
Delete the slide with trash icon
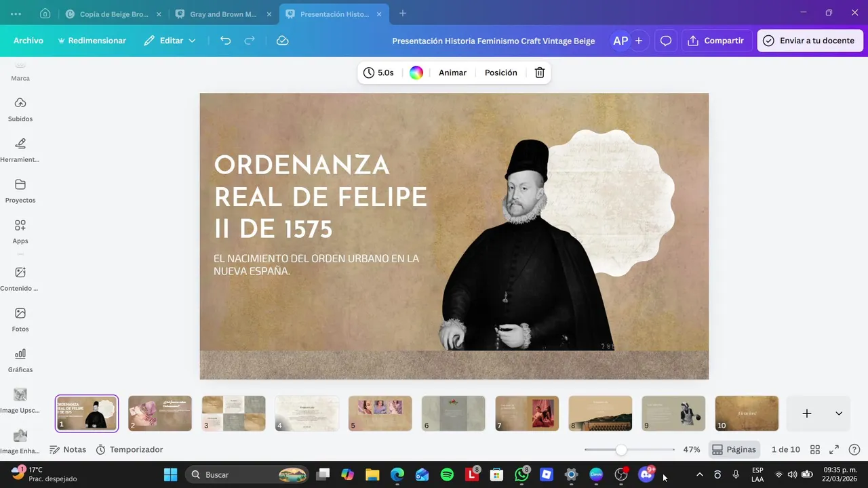click(540, 73)
